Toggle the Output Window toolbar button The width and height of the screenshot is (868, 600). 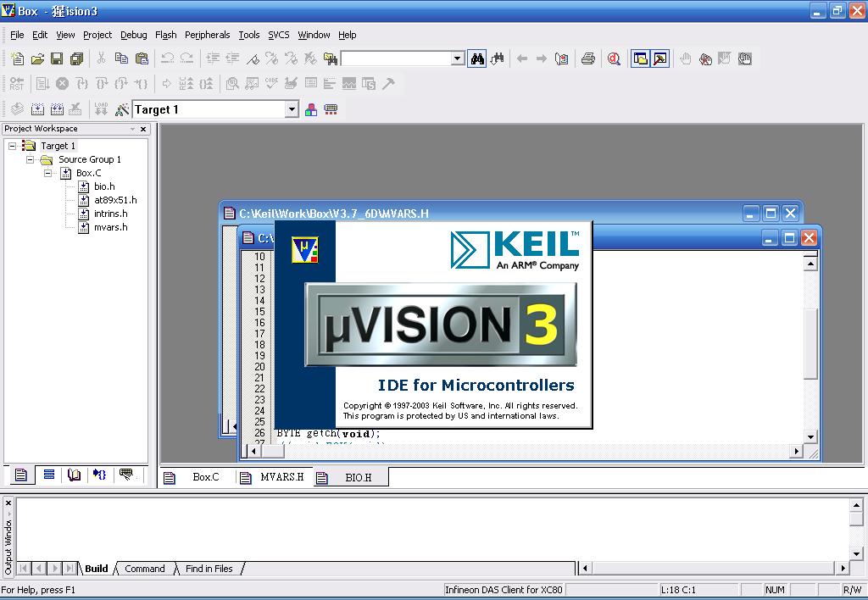[659, 58]
